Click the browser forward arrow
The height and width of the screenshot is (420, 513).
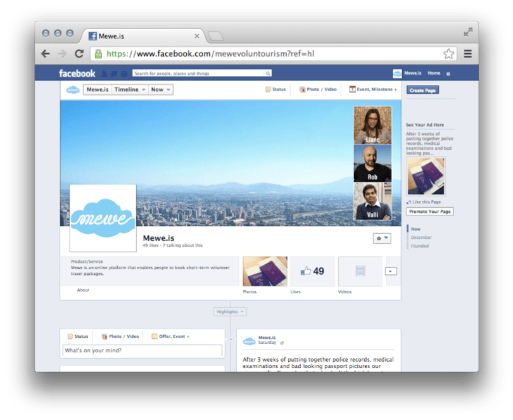62,54
